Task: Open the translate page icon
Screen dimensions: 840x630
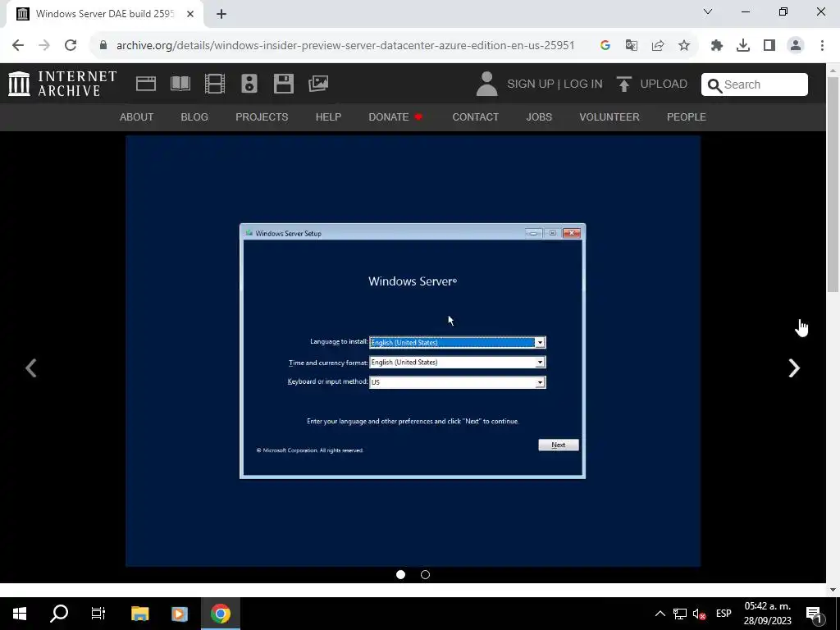Action: [632, 45]
